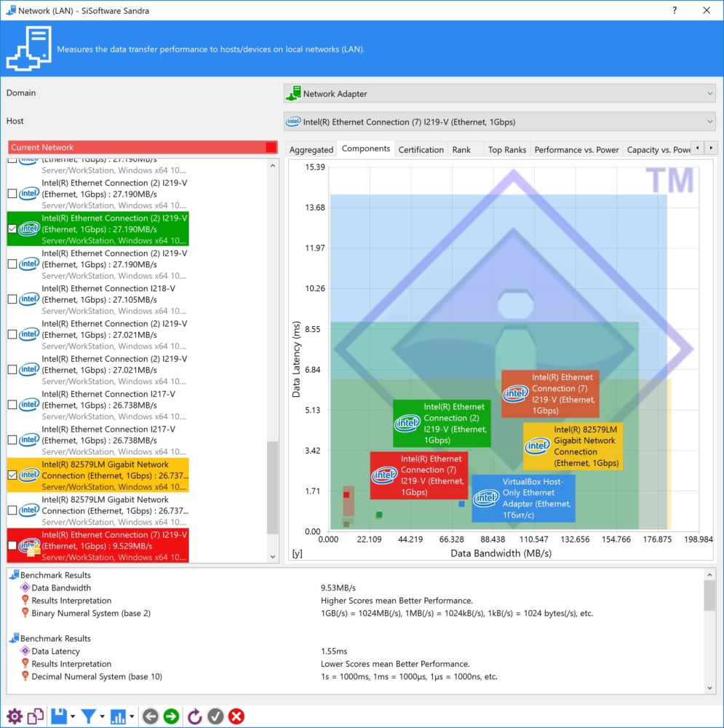Viewport: 724px width, 728px height.
Task: Click the blue VirtualBox Host-Only chart label
Action: (523, 498)
